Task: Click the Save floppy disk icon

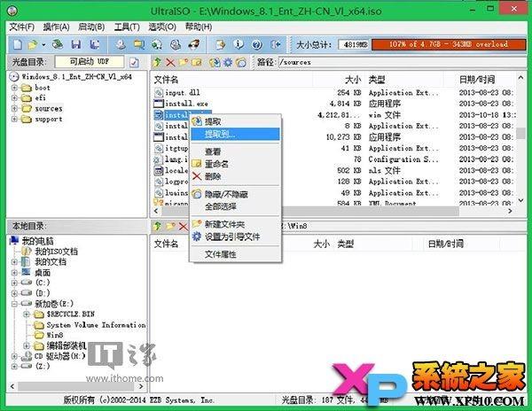Action: pos(76,44)
